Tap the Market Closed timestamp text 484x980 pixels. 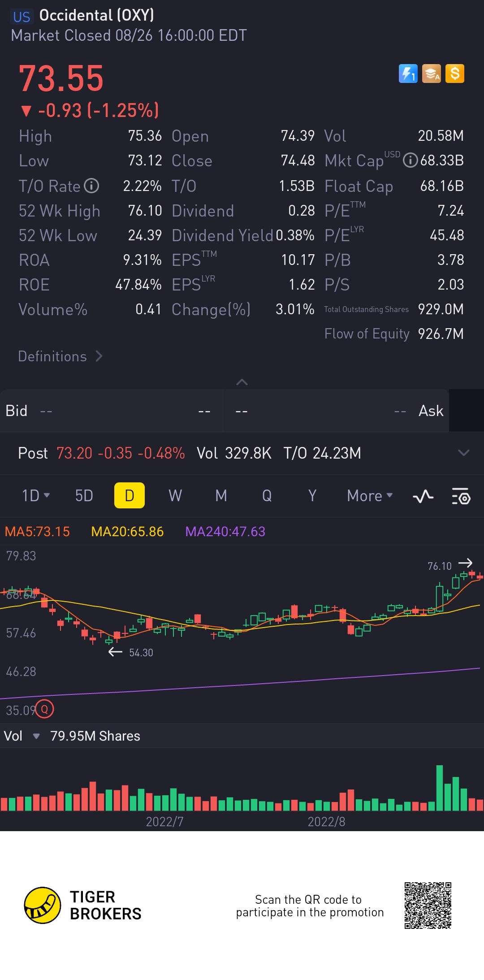pyautogui.click(x=129, y=35)
